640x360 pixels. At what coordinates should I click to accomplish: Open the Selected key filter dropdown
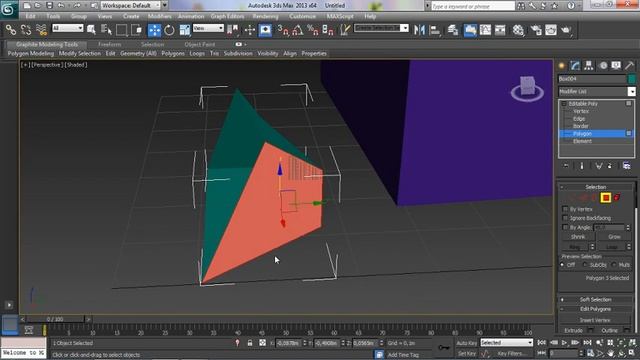pos(507,343)
